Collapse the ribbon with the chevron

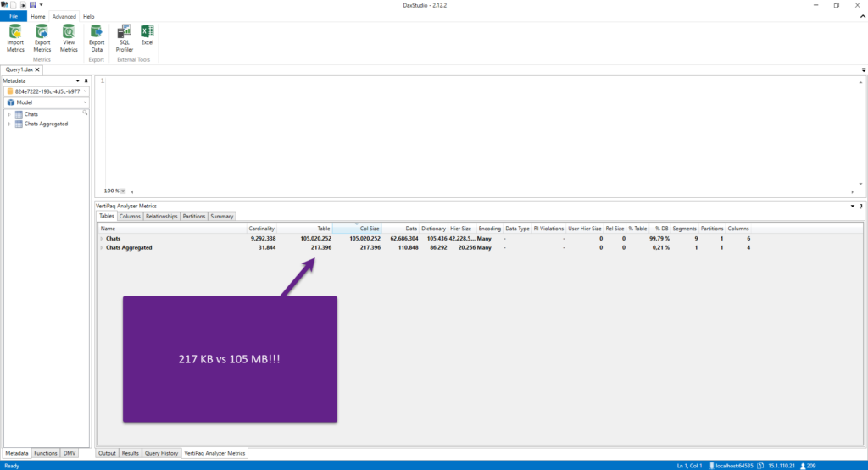[862, 17]
